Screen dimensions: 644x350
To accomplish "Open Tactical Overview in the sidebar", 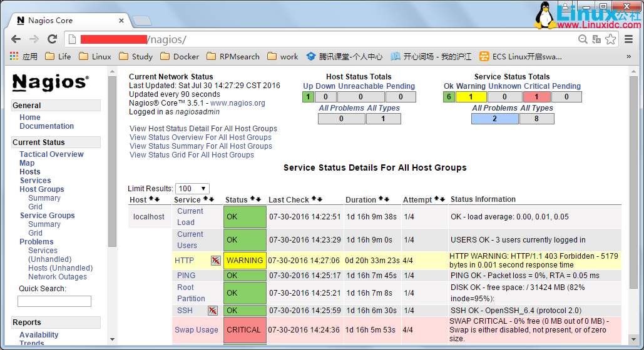I will pos(51,154).
